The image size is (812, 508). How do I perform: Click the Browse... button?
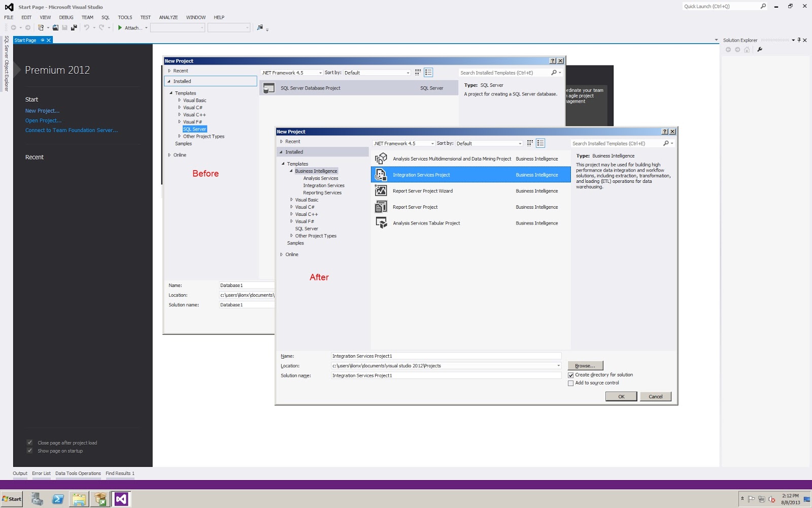585,366
